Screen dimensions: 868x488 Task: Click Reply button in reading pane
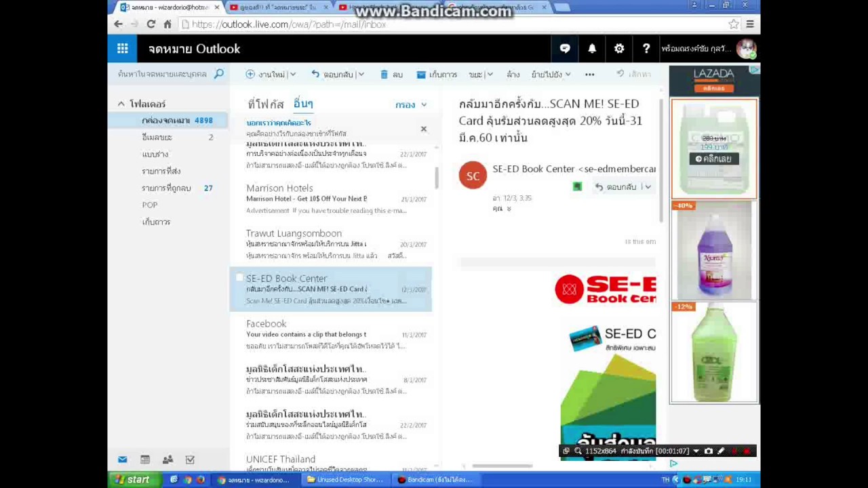(x=616, y=187)
